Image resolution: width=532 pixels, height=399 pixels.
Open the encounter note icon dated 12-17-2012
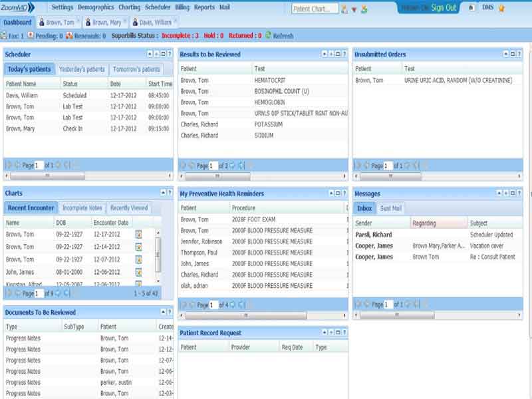[138, 234]
